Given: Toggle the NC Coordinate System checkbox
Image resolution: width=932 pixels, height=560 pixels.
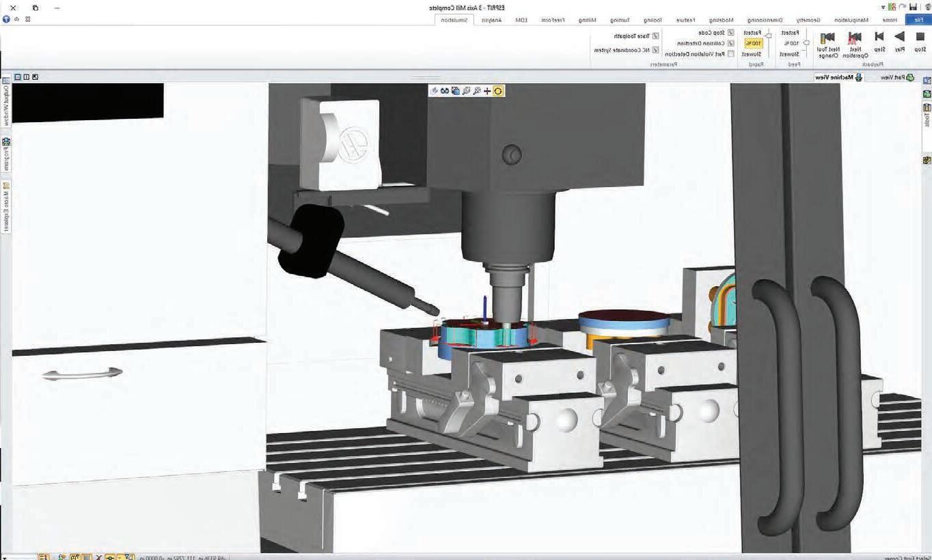Looking at the screenshot, I should [x=655, y=50].
